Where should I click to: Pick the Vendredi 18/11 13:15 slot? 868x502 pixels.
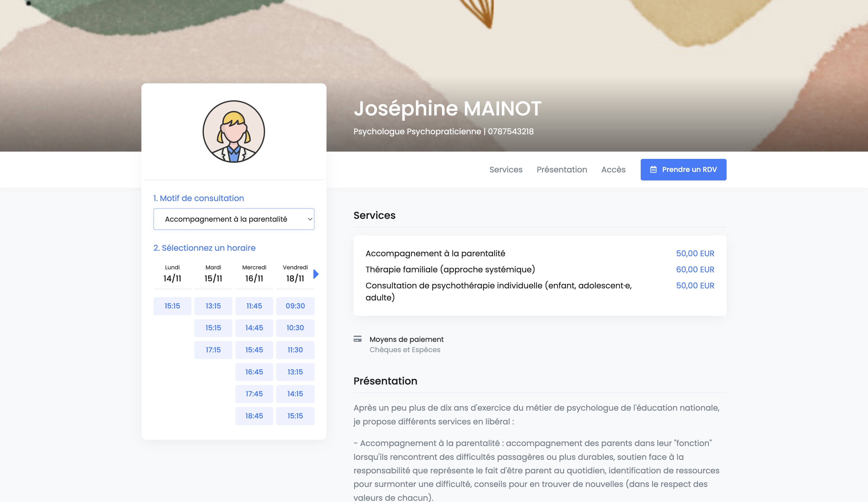tap(295, 372)
